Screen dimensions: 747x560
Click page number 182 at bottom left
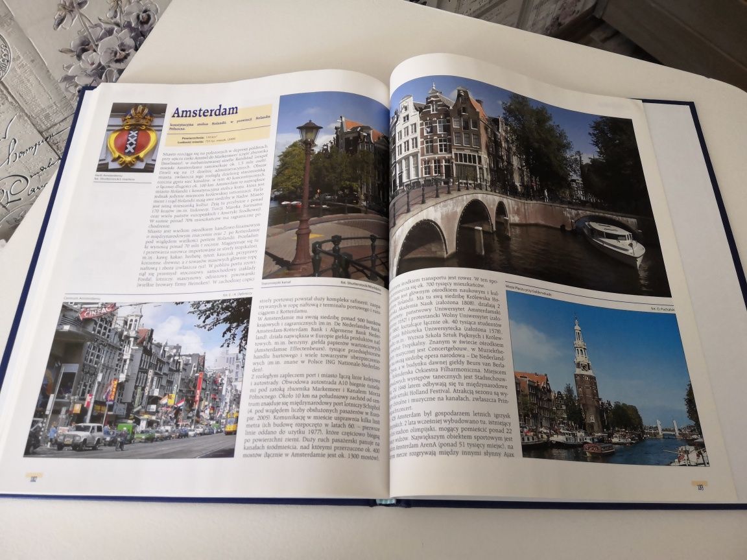[33, 479]
